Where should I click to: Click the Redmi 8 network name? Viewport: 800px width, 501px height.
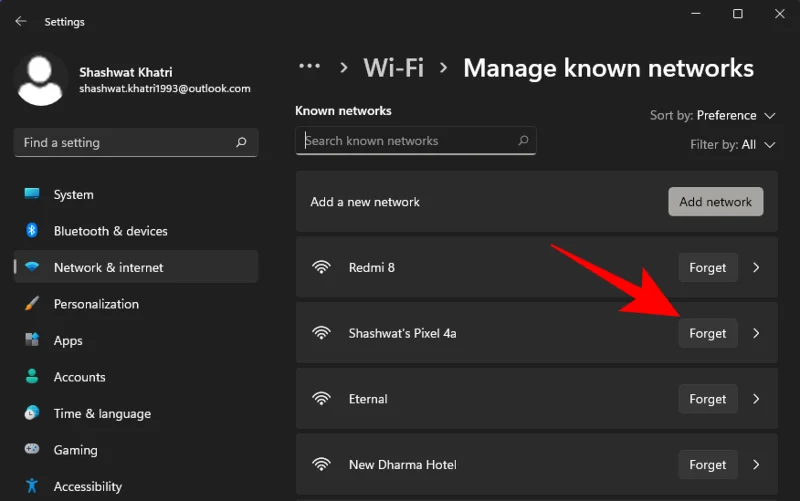tap(371, 267)
